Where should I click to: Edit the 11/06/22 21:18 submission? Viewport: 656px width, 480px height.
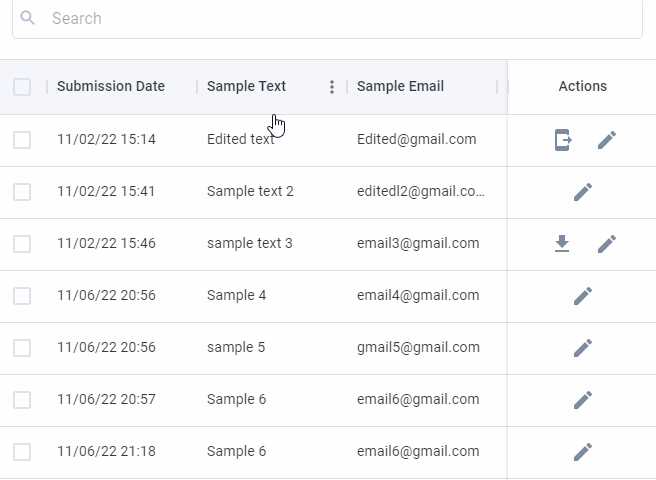point(583,452)
